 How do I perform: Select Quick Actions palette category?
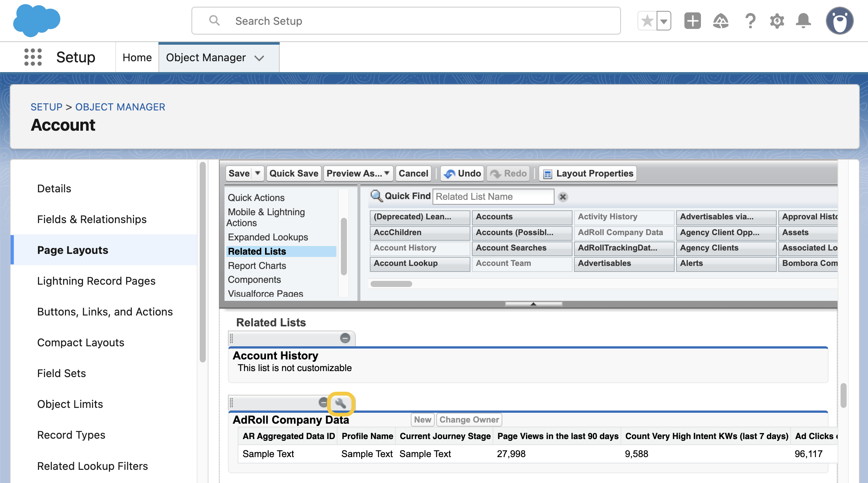click(256, 198)
